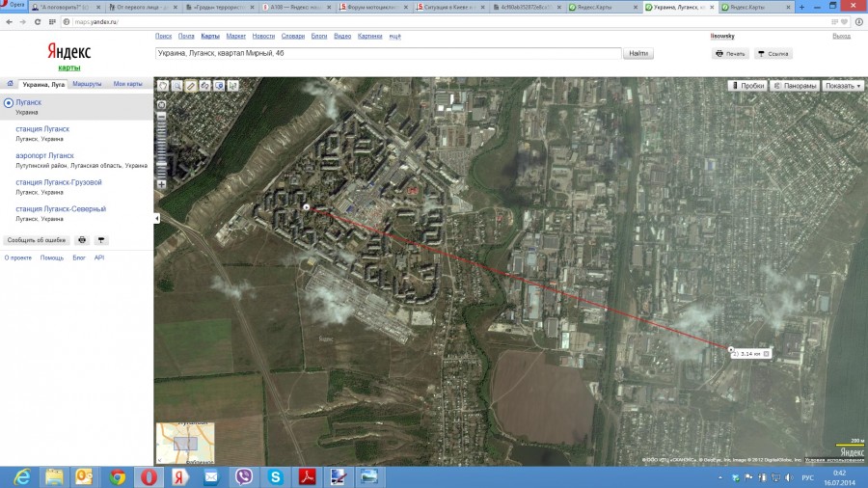Expand the Показать dropdown

pyautogui.click(x=844, y=86)
